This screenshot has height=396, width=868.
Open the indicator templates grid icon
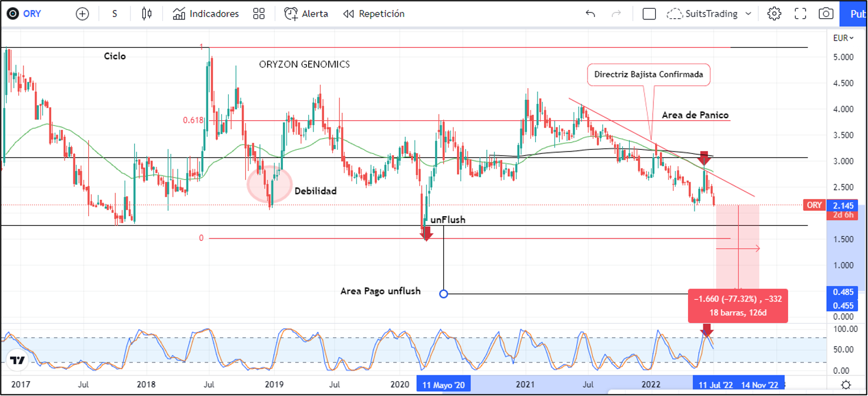click(x=259, y=14)
